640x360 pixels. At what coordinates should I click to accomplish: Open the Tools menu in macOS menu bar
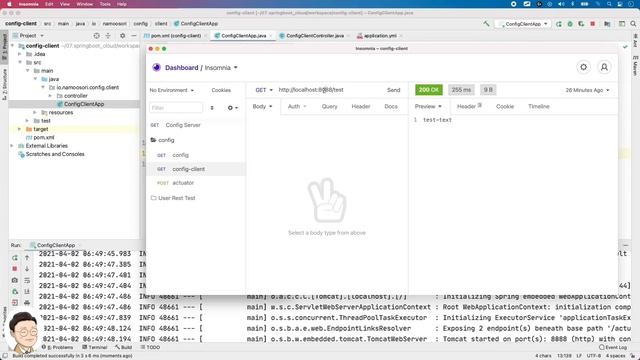[105, 4]
